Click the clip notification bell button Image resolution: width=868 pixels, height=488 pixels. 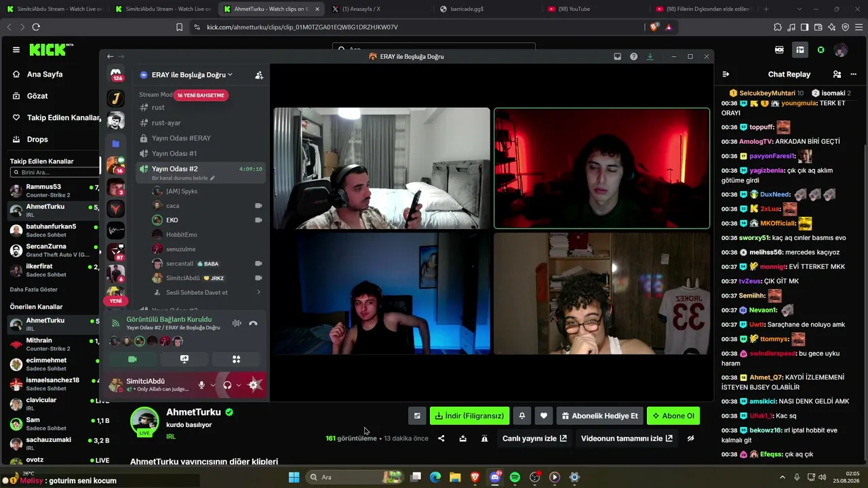point(521,416)
